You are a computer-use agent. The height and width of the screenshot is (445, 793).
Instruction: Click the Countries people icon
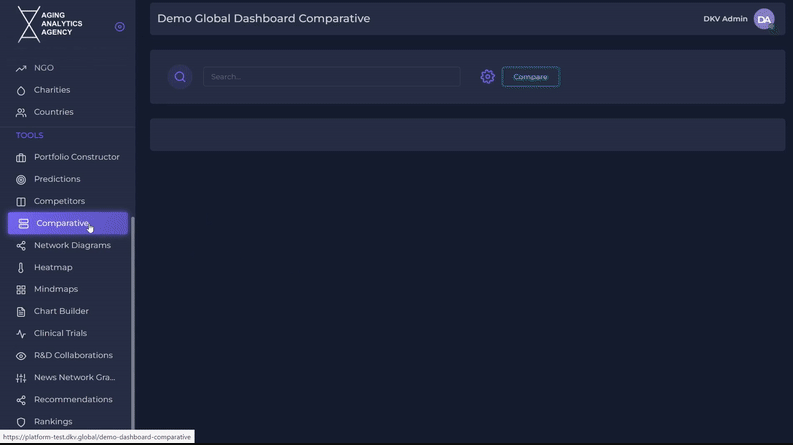coord(21,113)
